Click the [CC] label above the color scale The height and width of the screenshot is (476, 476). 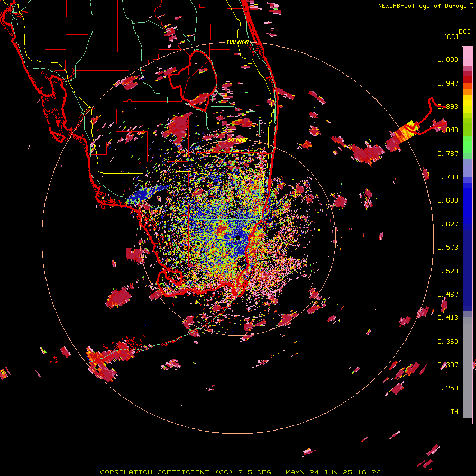452,36
